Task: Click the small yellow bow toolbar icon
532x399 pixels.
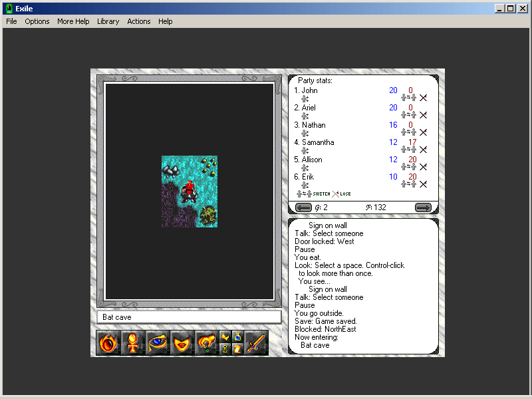Action: (225, 336)
